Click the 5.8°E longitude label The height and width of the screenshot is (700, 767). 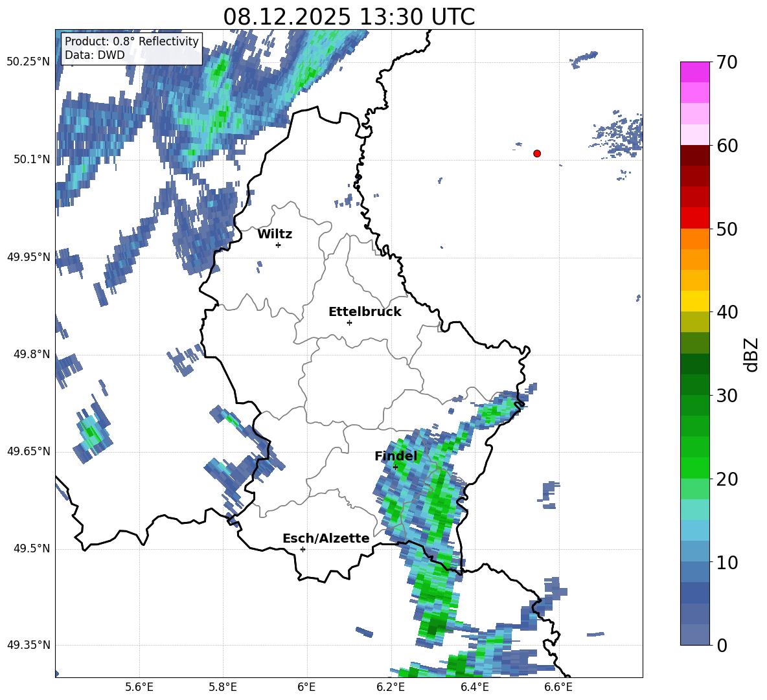coord(223,687)
